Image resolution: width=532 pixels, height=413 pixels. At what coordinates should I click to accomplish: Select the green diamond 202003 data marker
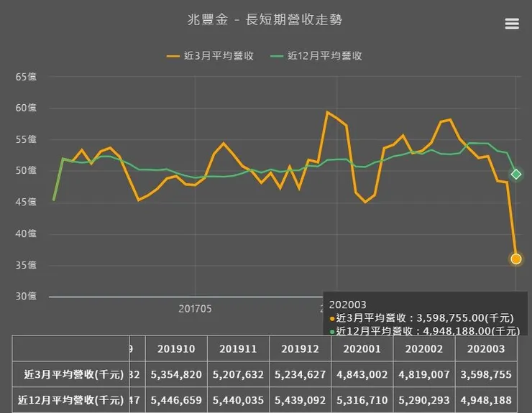(x=516, y=175)
